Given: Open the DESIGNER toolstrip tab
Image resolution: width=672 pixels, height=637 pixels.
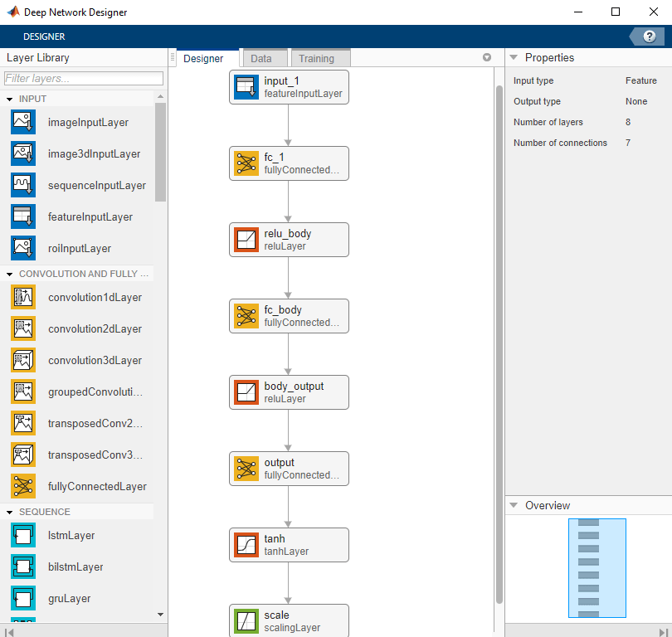Looking at the screenshot, I should tap(44, 36).
